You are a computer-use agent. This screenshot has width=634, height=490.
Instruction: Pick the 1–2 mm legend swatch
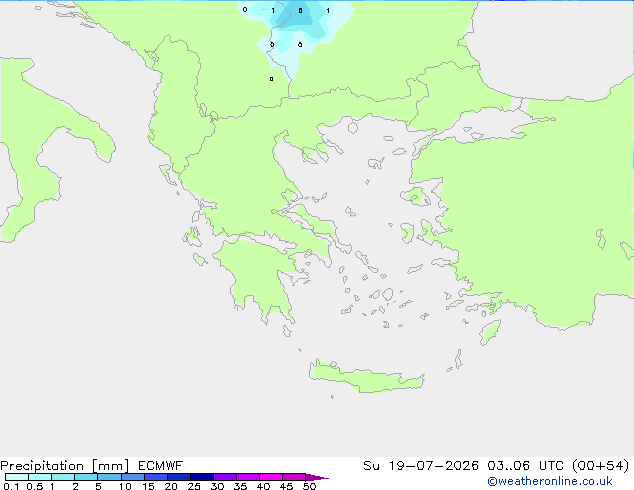coord(63,477)
